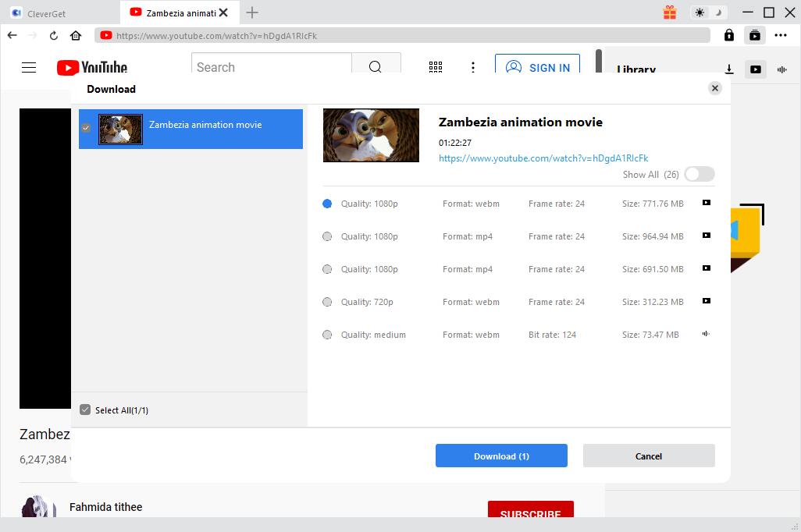This screenshot has height=532, width=801.
Task: Select the 720p webm quality radio button
Action: point(327,301)
